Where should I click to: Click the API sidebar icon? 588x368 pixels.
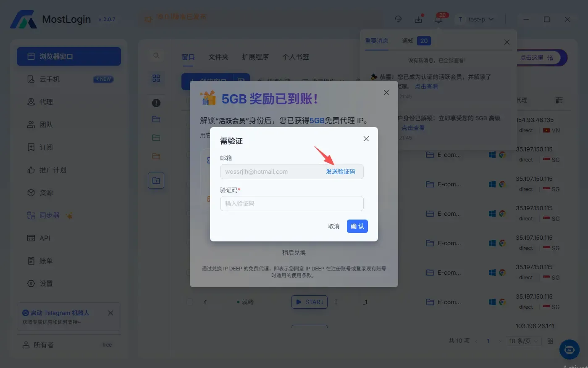31,238
